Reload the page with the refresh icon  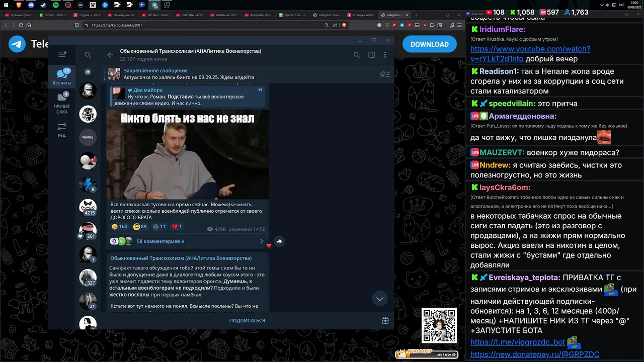[x=21, y=25]
